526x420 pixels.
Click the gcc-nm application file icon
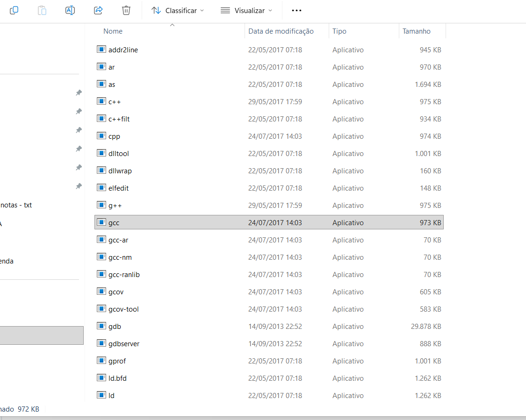(101, 257)
